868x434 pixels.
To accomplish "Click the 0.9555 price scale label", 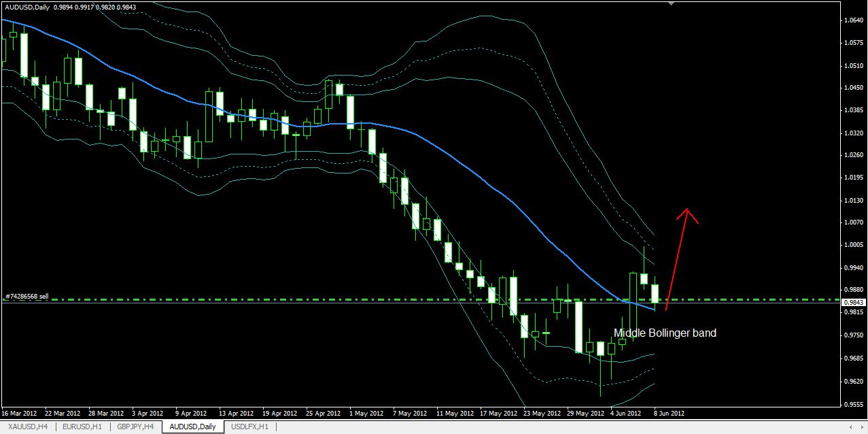I will (852, 403).
